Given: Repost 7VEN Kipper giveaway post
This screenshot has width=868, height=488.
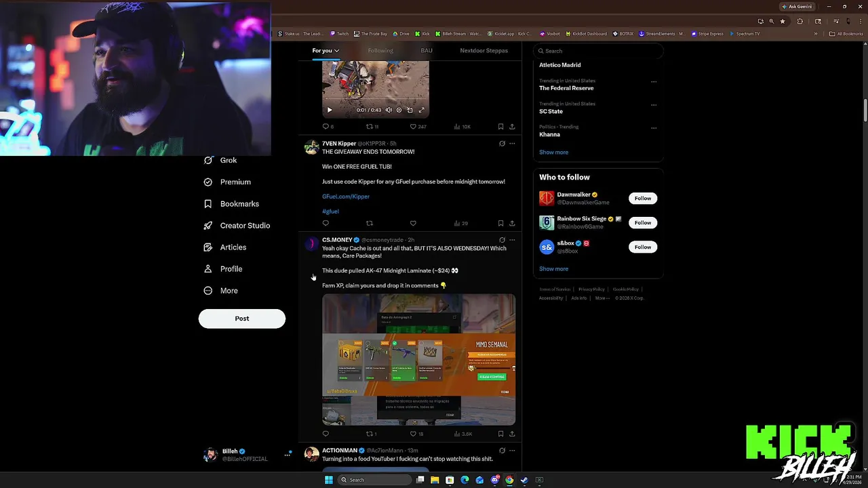Looking at the screenshot, I should (370, 223).
